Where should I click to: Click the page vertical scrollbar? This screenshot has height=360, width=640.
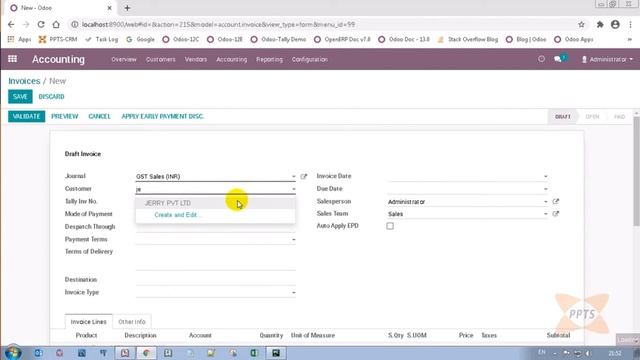(x=636, y=171)
